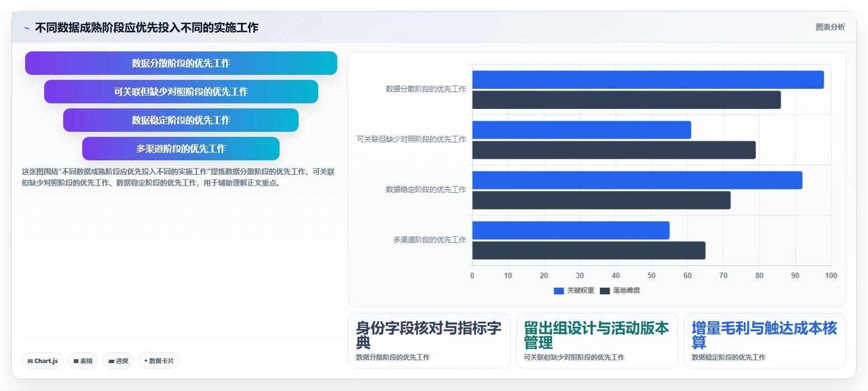868x391 pixels.
Task: Click the 进度 tag chip
Action: [118, 361]
